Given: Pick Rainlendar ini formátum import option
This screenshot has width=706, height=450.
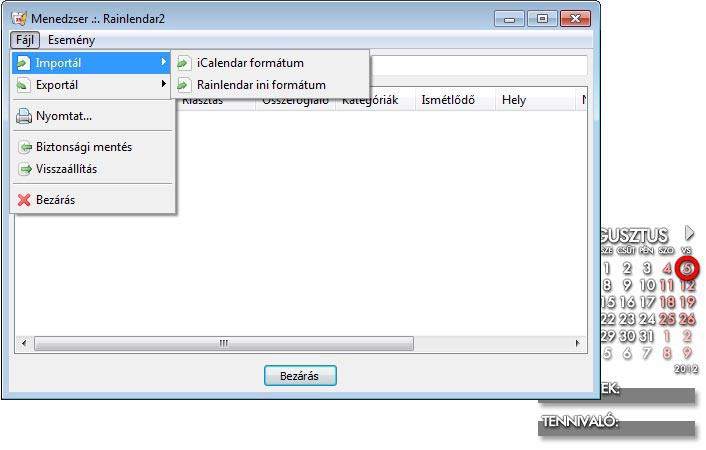Looking at the screenshot, I should pos(270,85).
